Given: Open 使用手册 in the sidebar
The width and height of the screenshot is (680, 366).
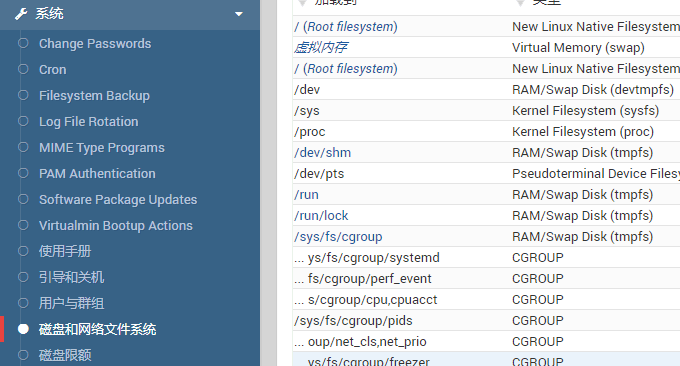Looking at the screenshot, I should [x=65, y=251].
